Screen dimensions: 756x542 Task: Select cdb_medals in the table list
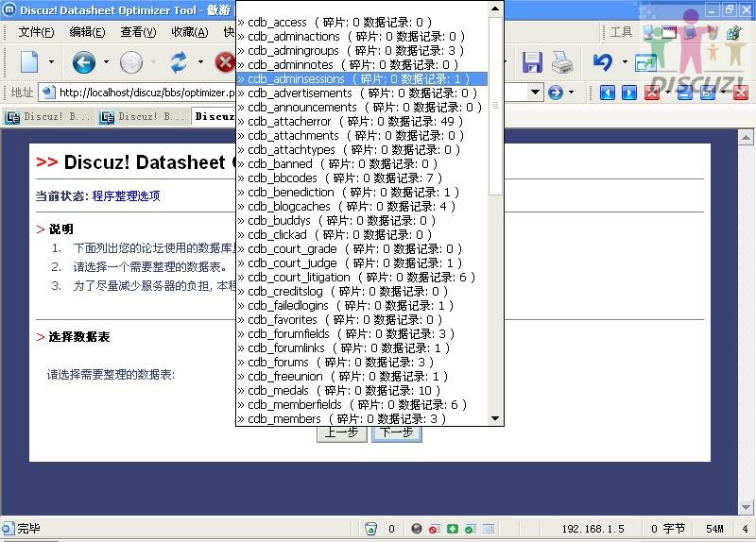[362, 390]
